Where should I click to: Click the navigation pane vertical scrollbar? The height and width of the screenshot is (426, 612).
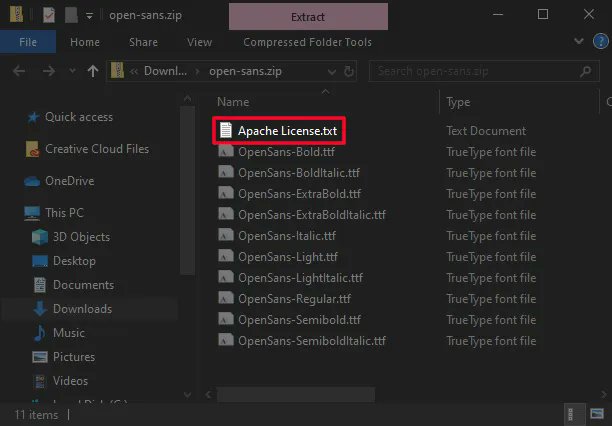pos(188,191)
